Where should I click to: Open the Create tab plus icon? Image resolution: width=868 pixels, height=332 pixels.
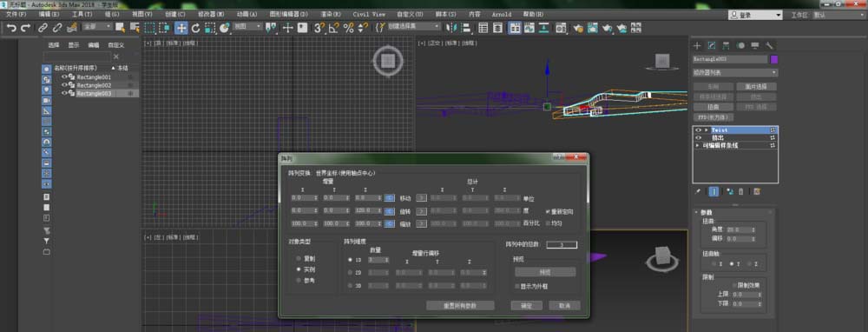[697, 45]
